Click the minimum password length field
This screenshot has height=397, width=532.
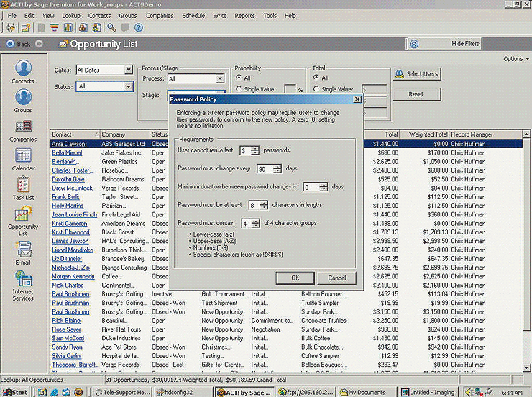(x=252, y=205)
